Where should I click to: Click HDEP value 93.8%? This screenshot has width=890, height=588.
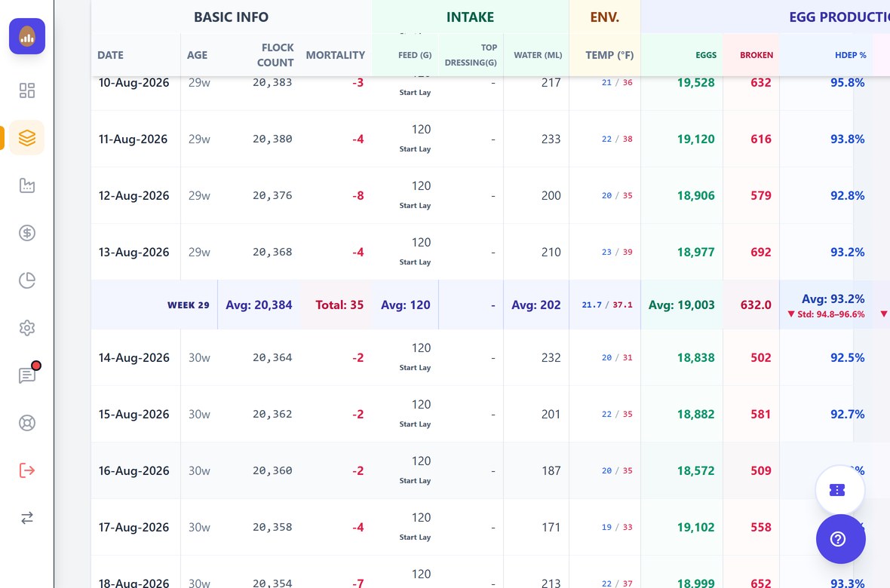coord(848,139)
